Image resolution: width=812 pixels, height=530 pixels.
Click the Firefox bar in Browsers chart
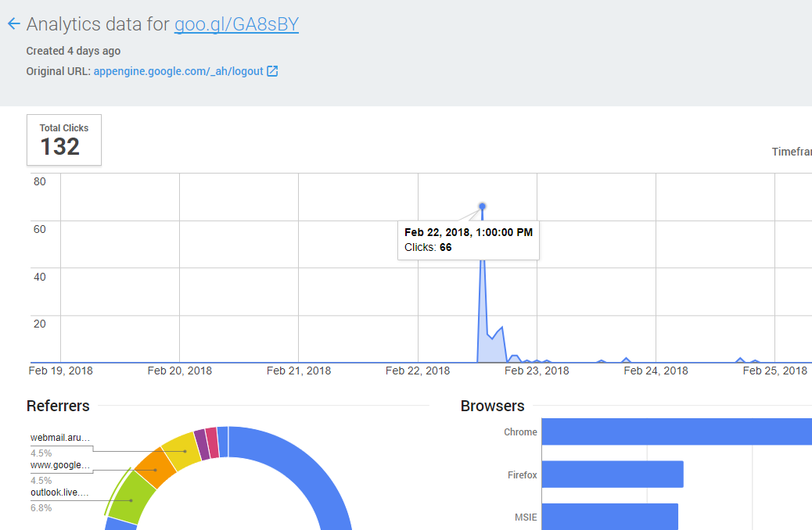click(x=613, y=474)
